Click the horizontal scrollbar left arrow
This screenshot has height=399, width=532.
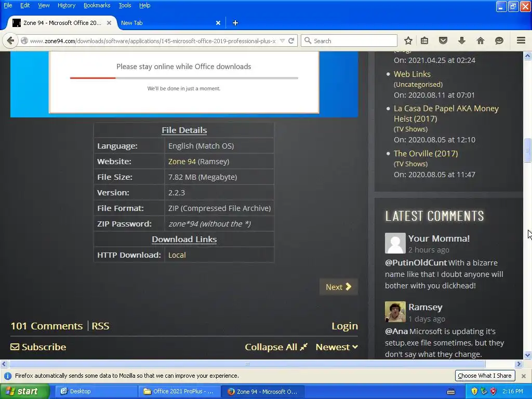[x=4, y=364]
